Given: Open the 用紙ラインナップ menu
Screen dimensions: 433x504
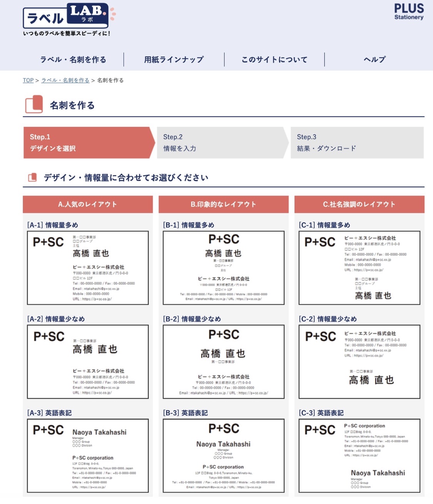Looking at the screenshot, I should coord(174,60).
